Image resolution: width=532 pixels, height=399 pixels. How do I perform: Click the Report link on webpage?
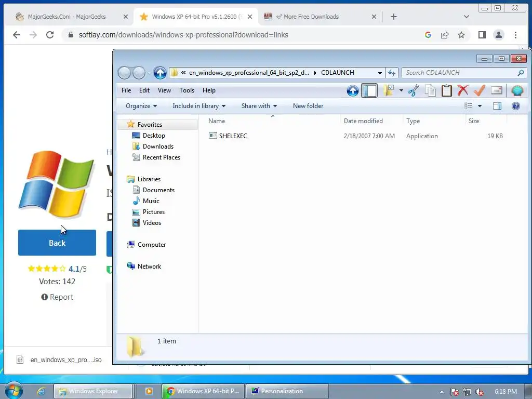click(x=57, y=297)
